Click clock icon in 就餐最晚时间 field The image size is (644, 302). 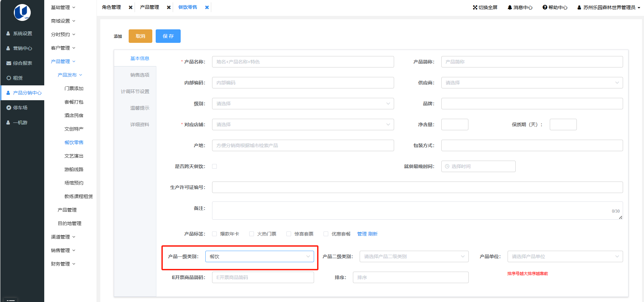click(447, 166)
